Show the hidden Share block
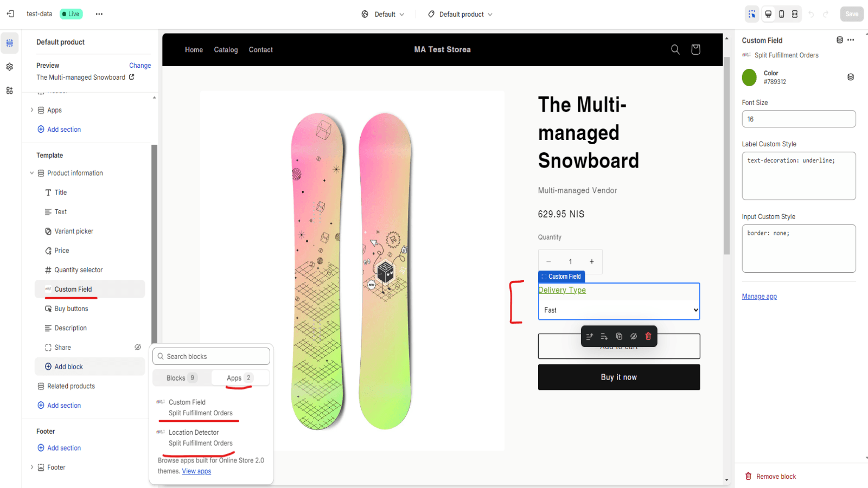The image size is (868, 488). click(138, 348)
